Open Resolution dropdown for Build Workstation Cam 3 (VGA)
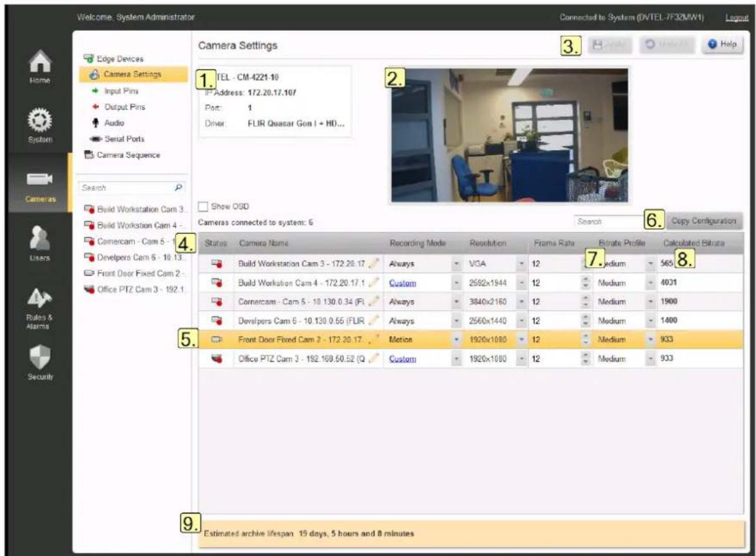The image size is (756, 556). coord(521,264)
